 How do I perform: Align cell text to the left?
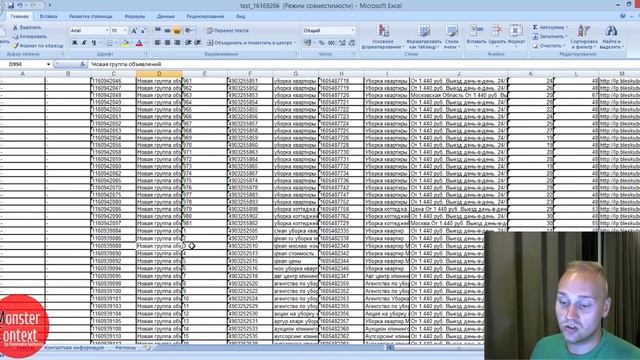(x=158, y=42)
